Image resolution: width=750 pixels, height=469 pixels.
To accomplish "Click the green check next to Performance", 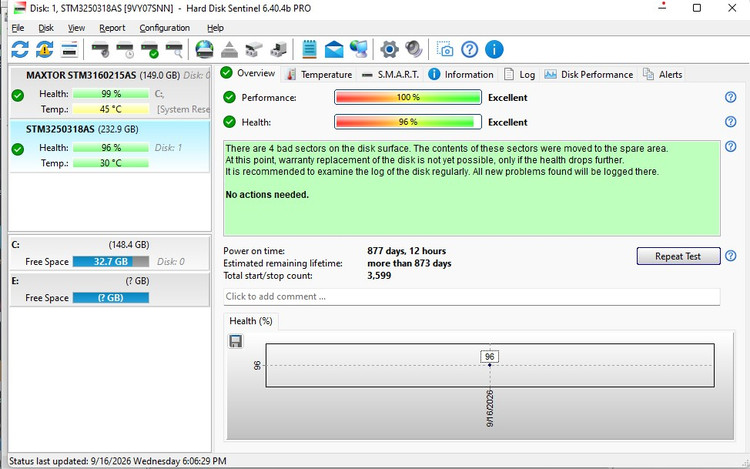I will (230, 97).
